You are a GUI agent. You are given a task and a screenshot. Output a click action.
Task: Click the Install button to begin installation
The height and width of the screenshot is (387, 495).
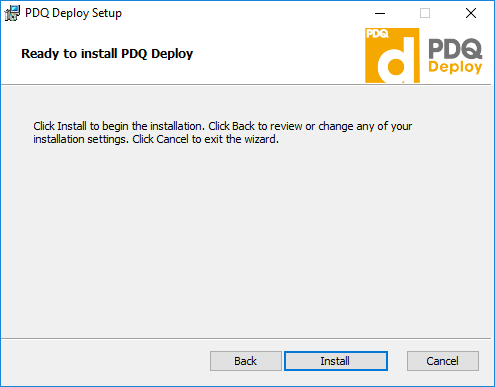point(336,361)
